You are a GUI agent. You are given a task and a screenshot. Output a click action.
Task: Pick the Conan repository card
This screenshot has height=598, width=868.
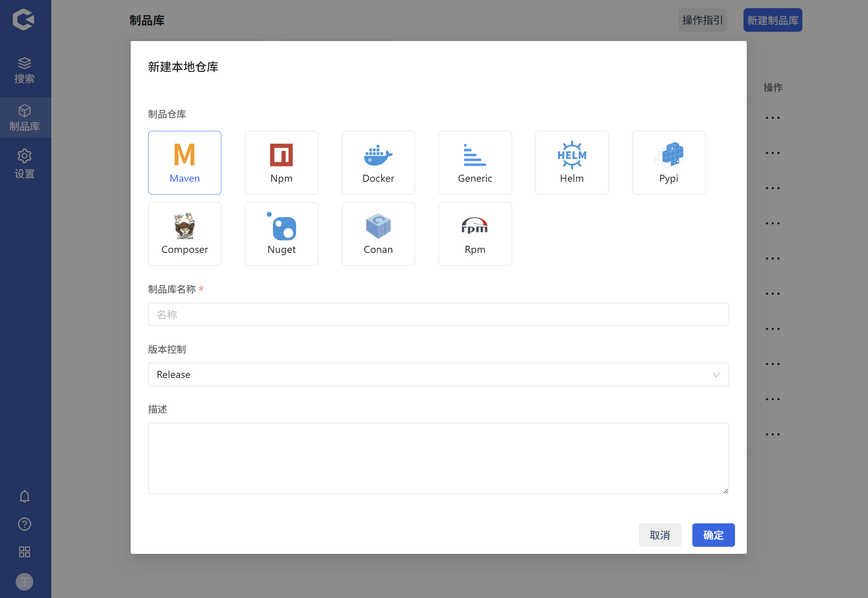[378, 234]
